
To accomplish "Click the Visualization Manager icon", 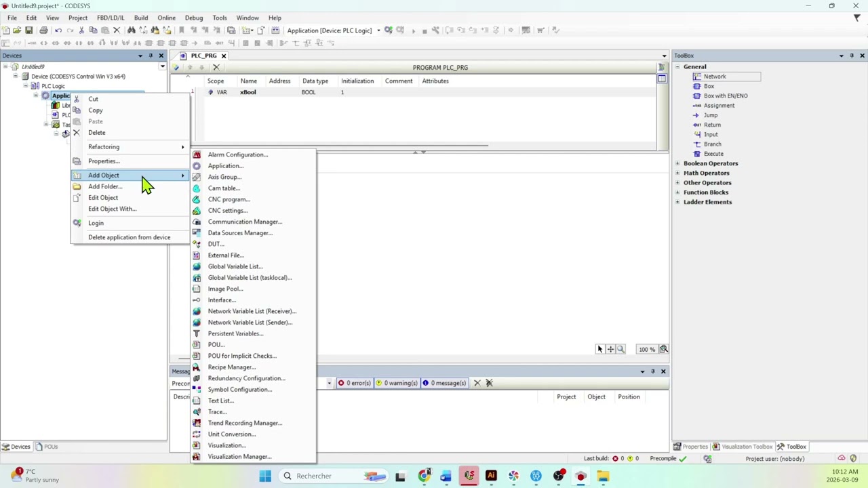I will [197, 456].
